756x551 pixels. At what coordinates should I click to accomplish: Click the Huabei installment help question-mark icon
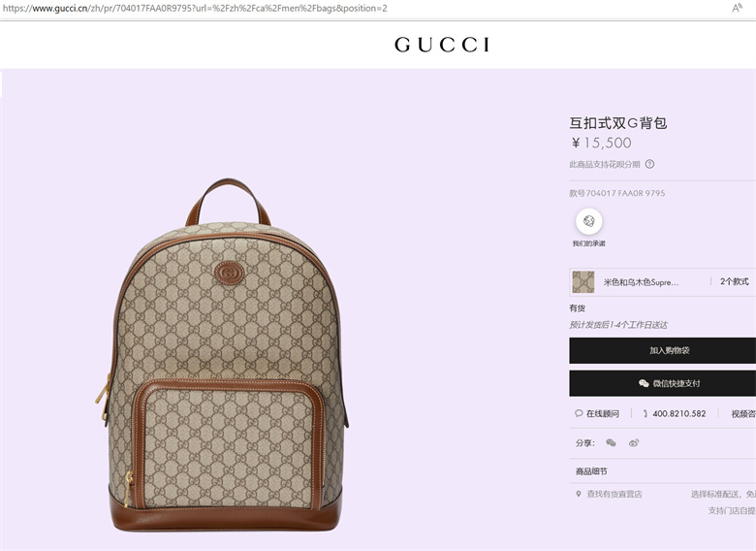pyautogui.click(x=649, y=164)
